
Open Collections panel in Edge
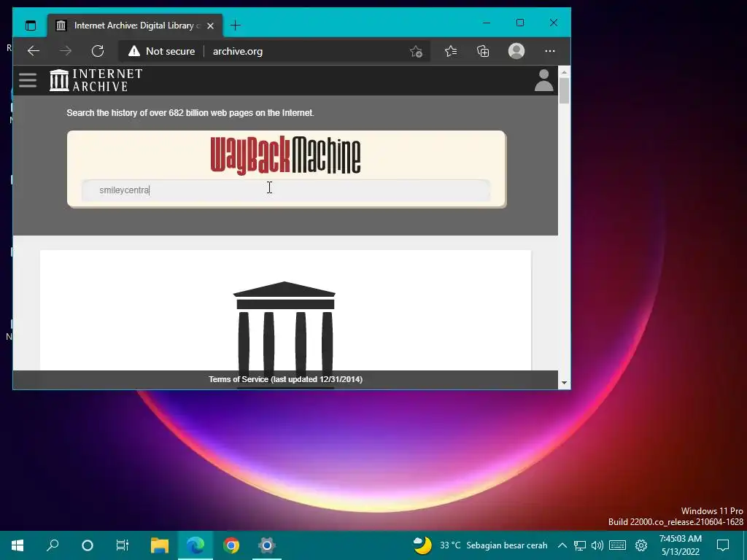[483, 51]
